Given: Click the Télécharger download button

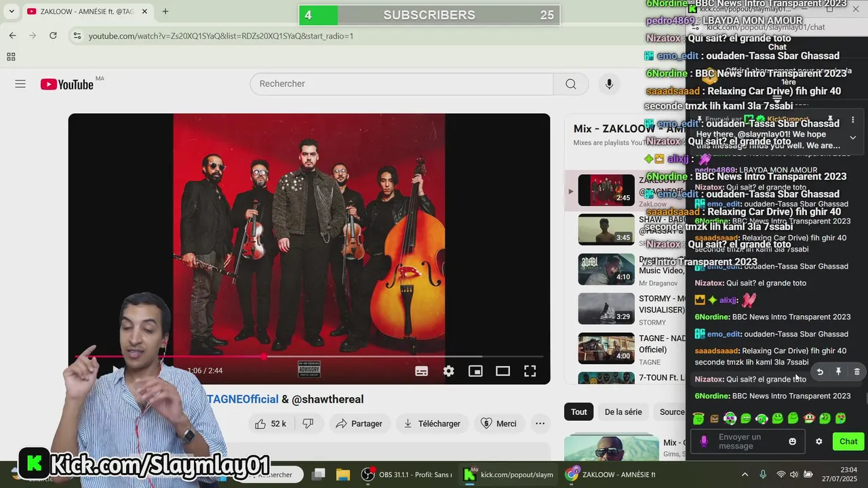Looking at the screenshot, I should [432, 424].
